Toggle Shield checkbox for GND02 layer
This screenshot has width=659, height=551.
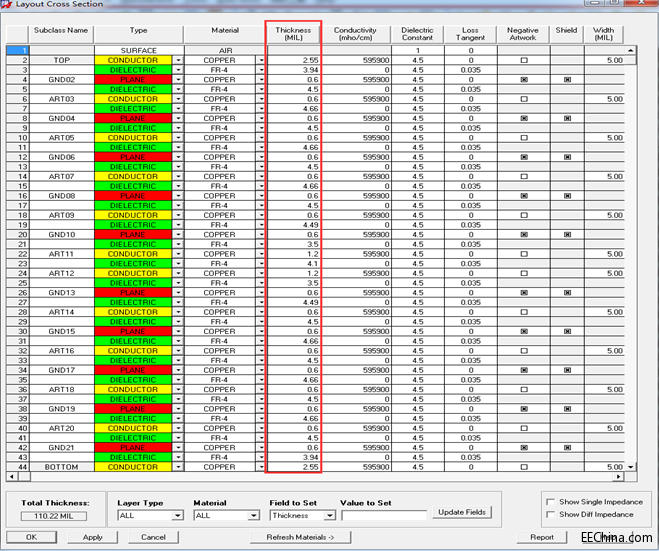(x=567, y=79)
